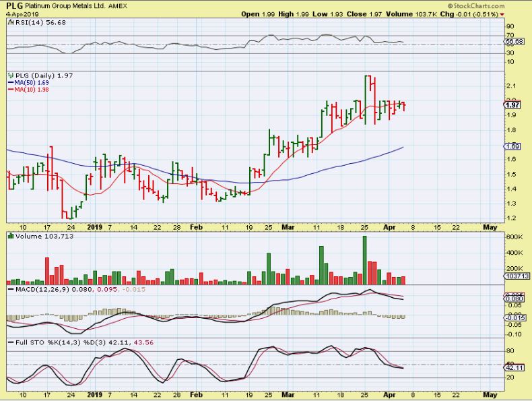Click the 56.68 RSI value tag on axis
Screen dimensions: 532x401
[514, 42]
